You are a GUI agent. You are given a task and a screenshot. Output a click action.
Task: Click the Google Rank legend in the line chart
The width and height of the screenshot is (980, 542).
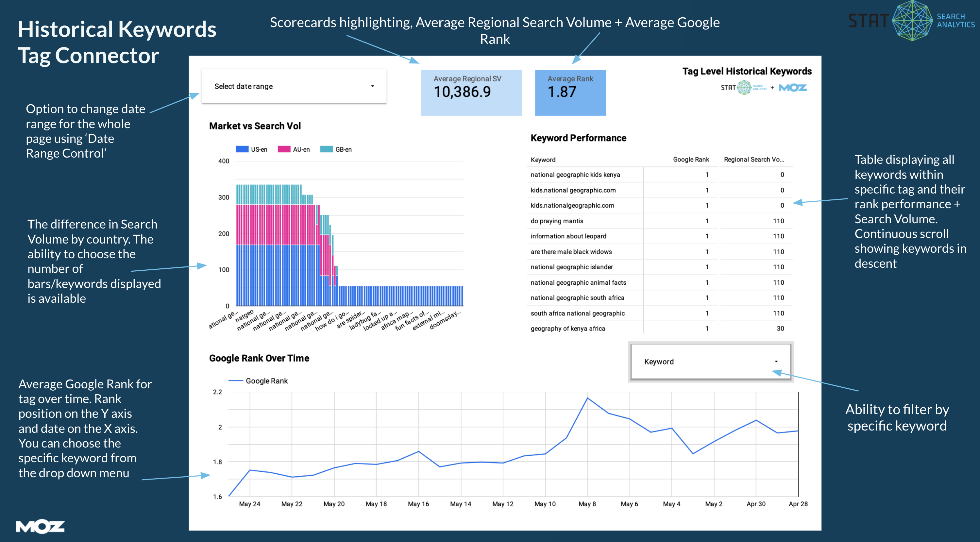point(258,381)
